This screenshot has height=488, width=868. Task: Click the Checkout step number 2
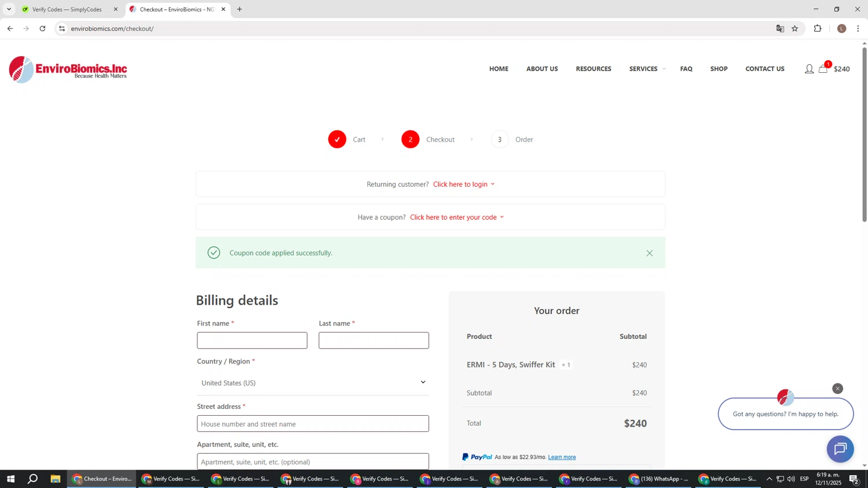tap(410, 139)
